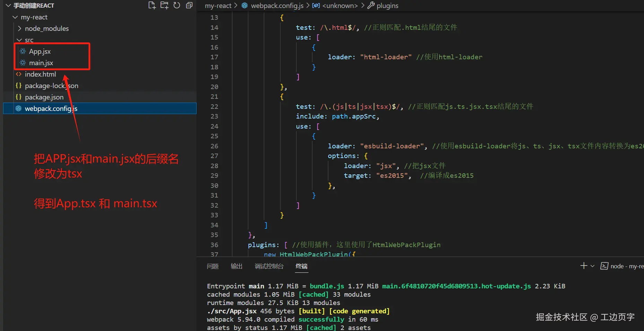This screenshot has height=331, width=644.
Task: Click the <unknown> symbol icon in the breadcrumb
Action: (316, 6)
